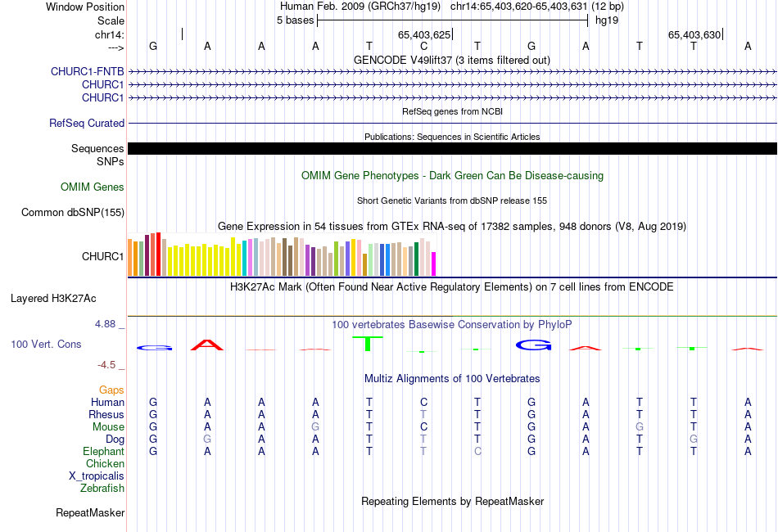Screen dimensions: 778x532
Task: Click Short Genetic Variants from dbSNP title
Action: 452,201
